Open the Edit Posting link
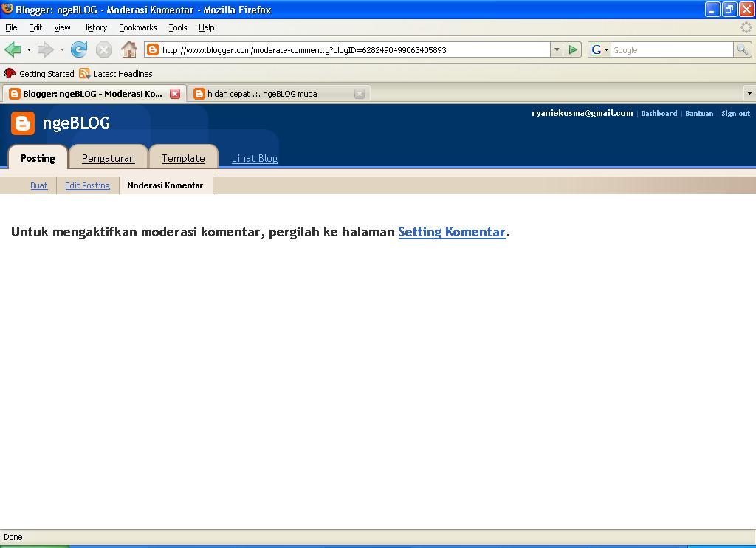756x548 pixels. (87, 185)
